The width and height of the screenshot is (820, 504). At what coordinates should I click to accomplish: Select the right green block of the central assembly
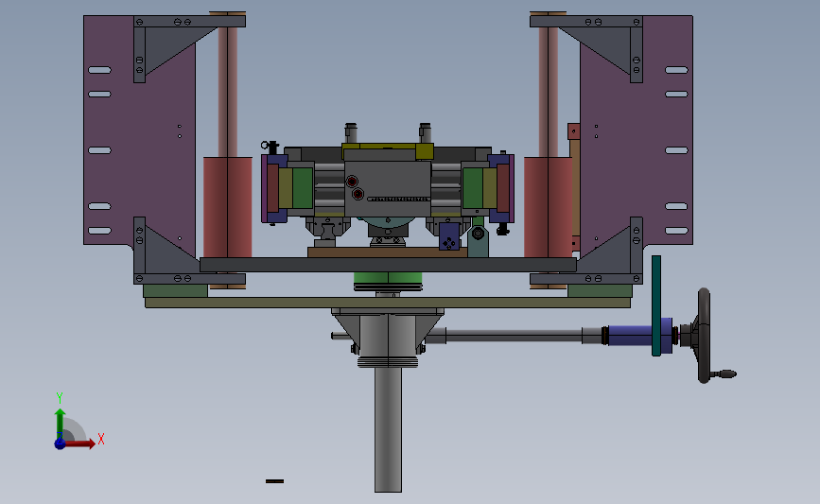[472, 188]
